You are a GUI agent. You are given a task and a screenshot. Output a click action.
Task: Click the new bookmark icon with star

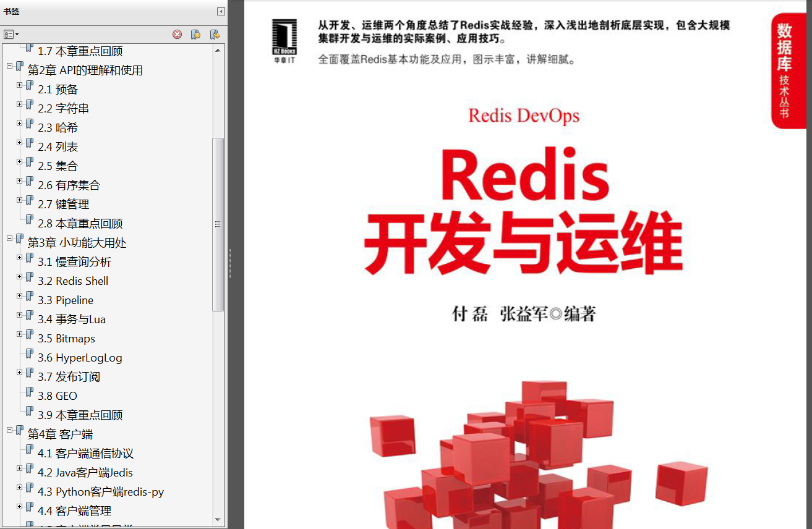(x=195, y=35)
